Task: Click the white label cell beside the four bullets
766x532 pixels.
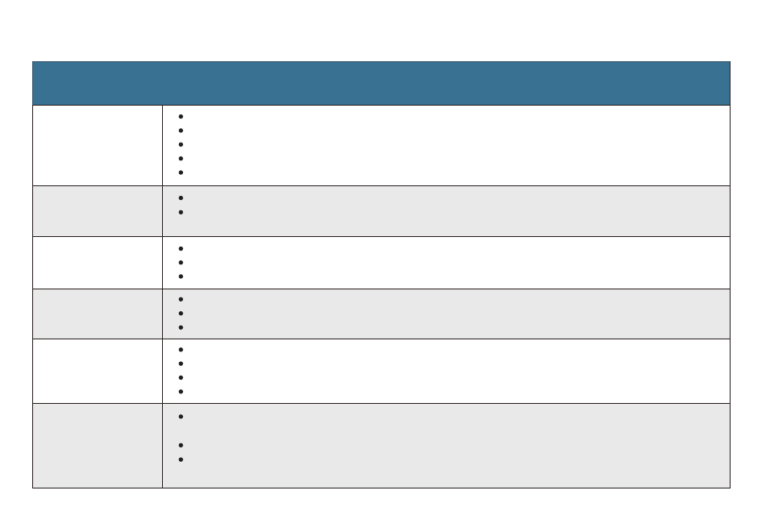Action: 98,372
